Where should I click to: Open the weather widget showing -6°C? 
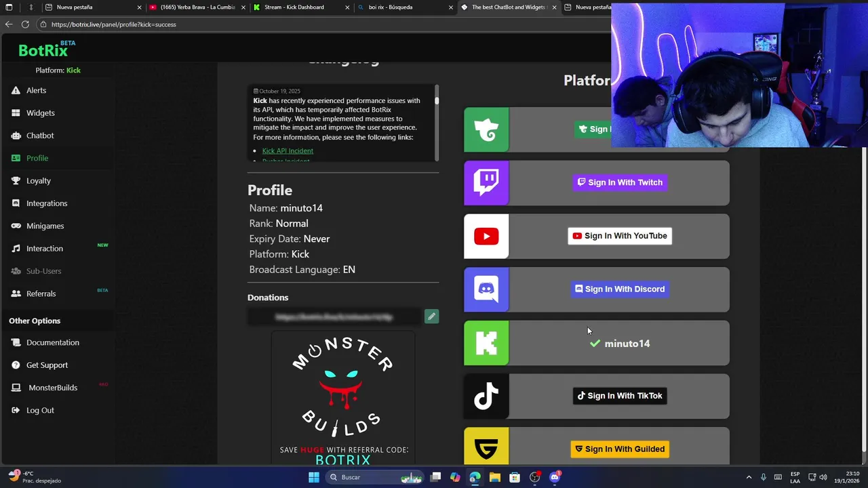34,477
